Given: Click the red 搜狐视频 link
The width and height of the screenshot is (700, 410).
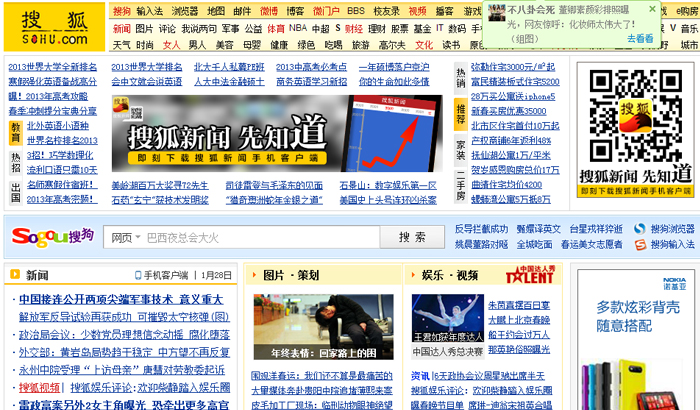Looking at the screenshot, I should click(39, 387).
